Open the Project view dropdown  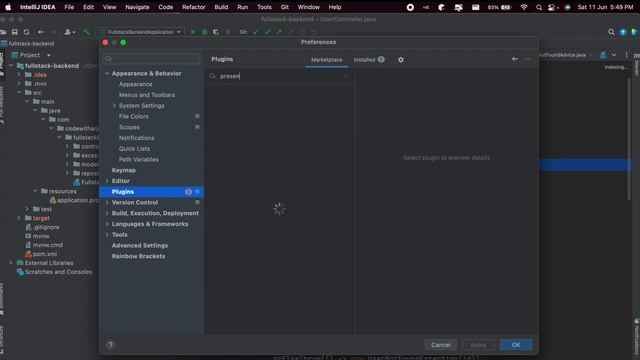pos(49,55)
